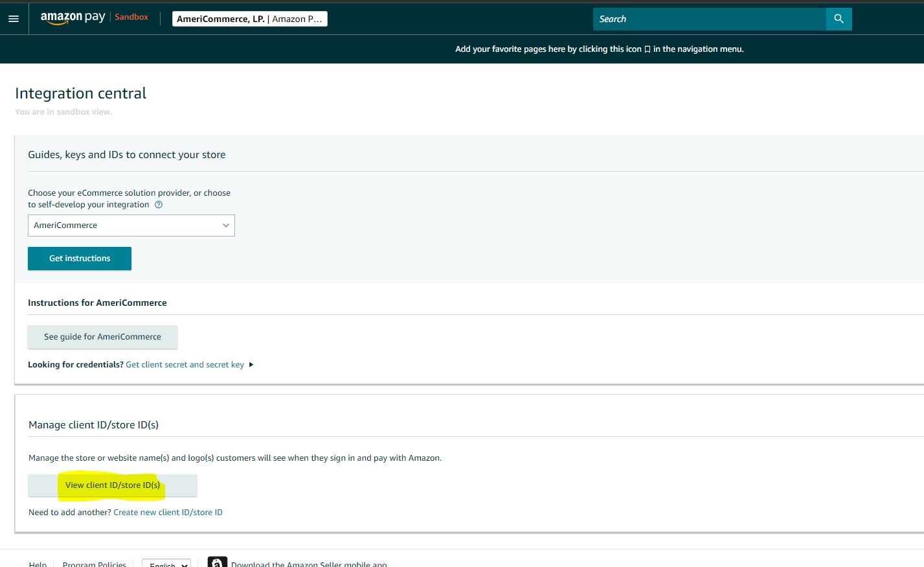Viewport: 924px width, 567px height.
Task: Open Create new client ID/store ID link
Action: (168, 513)
